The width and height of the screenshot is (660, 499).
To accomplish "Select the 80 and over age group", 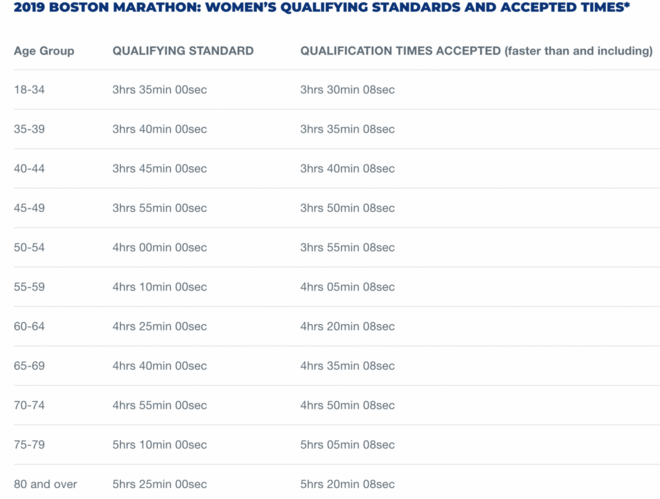I will (45, 484).
